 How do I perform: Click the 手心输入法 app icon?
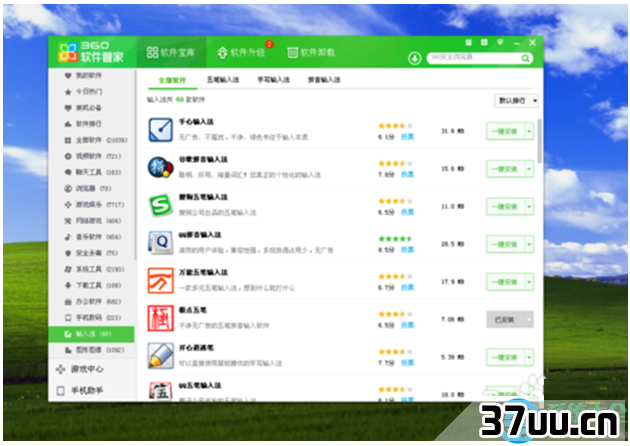160,130
